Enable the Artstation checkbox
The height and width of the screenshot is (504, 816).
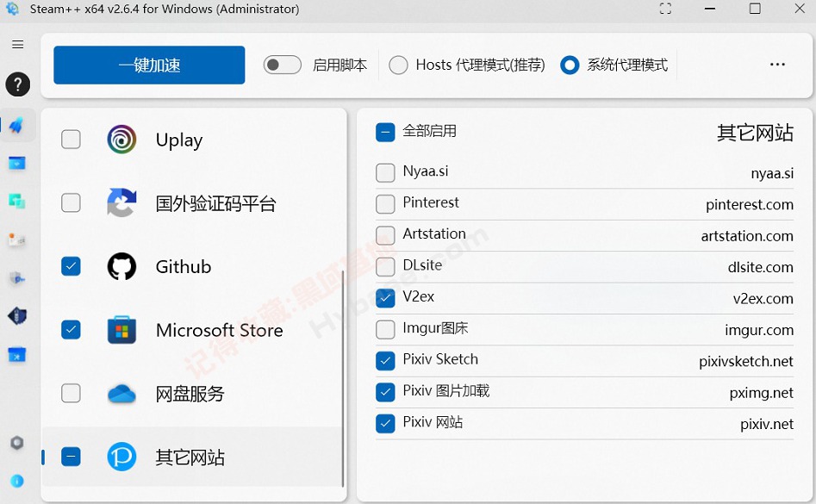pyautogui.click(x=385, y=235)
